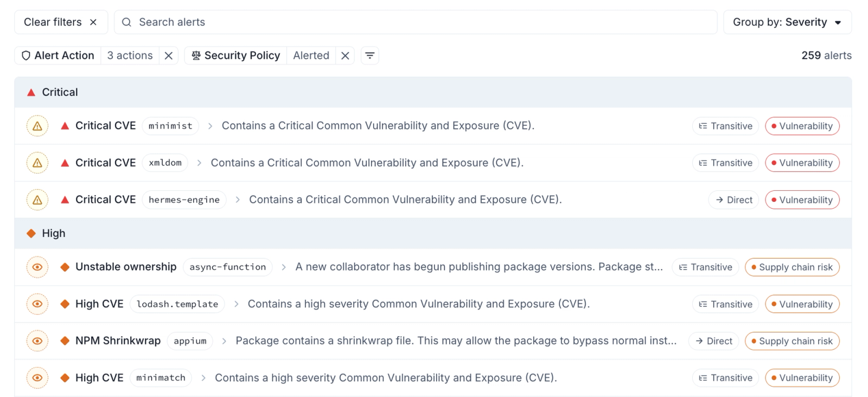868x397 pixels.
Task: Expand chevron after appium tag
Action: (224, 341)
